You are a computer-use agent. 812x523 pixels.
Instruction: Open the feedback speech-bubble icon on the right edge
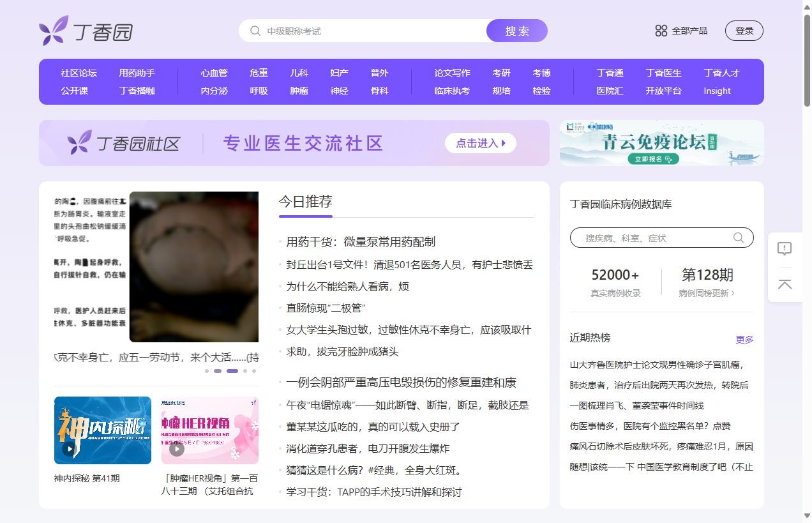pos(785,249)
